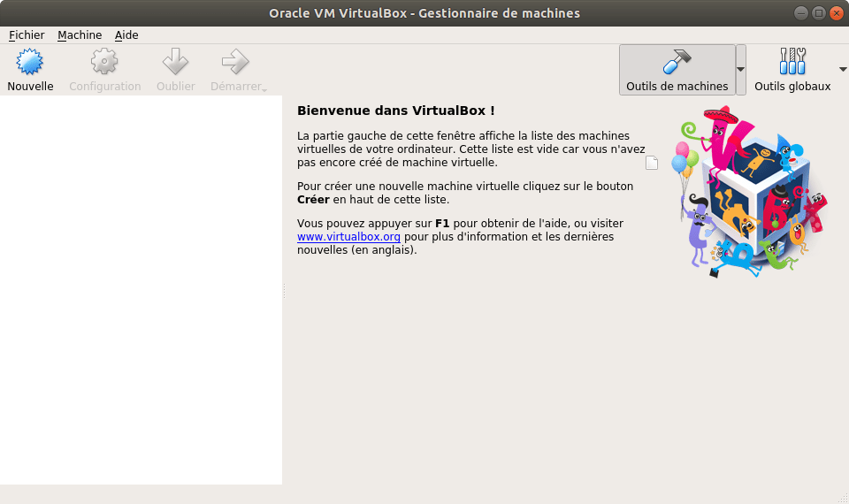Click the Oublier down-arrow icon
The image size is (849, 504).
pyautogui.click(x=175, y=62)
